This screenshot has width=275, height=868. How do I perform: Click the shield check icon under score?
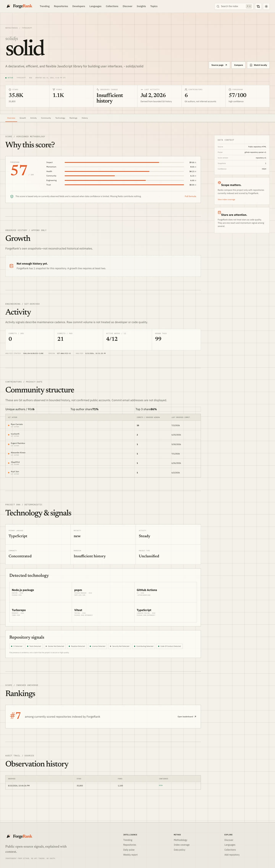click(x=12, y=196)
